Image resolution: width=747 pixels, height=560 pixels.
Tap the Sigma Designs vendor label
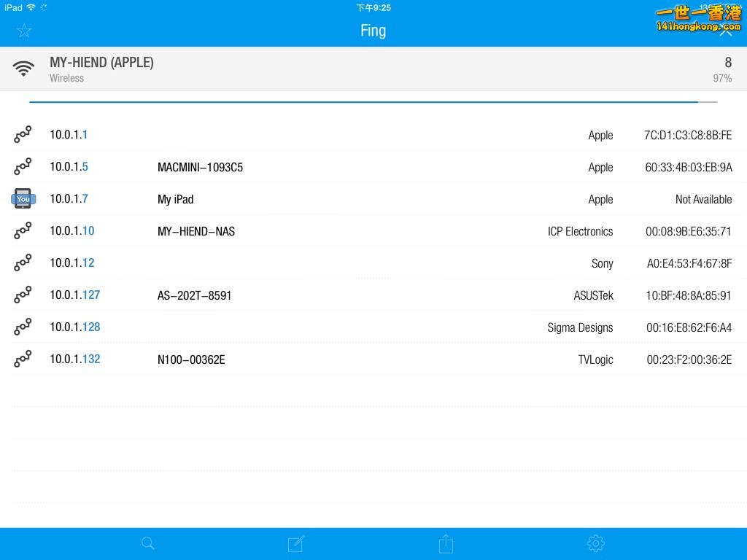pyautogui.click(x=580, y=327)
